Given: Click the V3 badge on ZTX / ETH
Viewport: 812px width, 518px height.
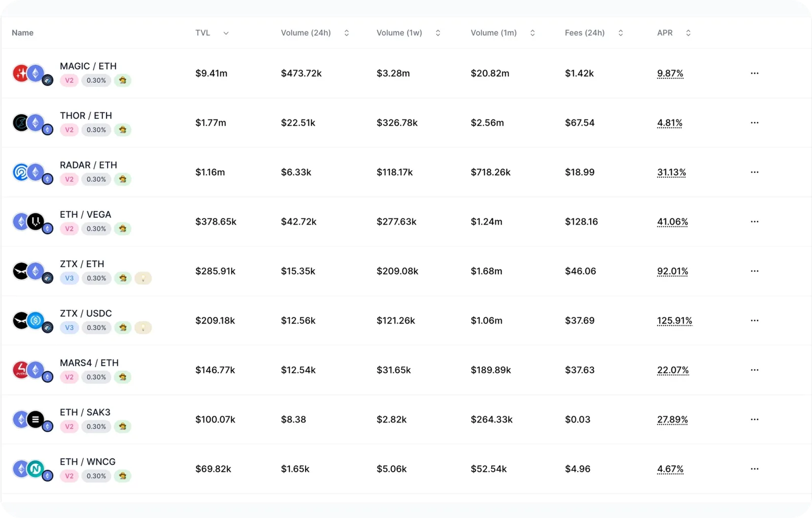Looking at the screenshot, I should [70, 278].
